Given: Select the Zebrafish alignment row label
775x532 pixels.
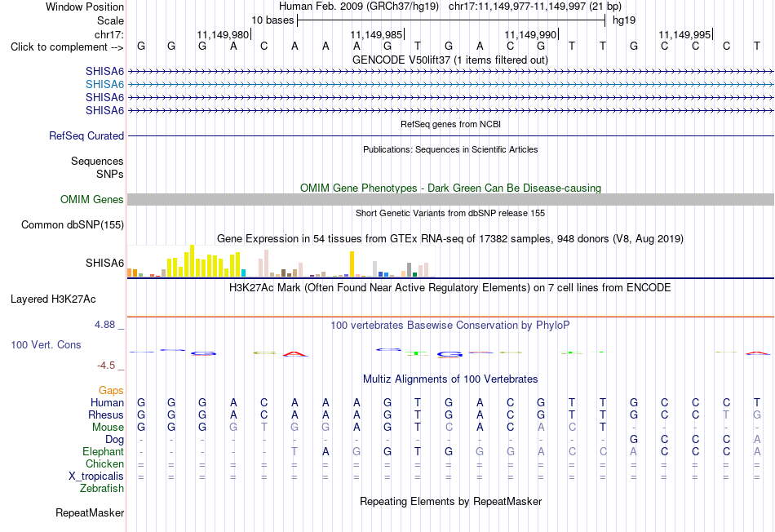Looking at the screenshot, I should [101, 489].
